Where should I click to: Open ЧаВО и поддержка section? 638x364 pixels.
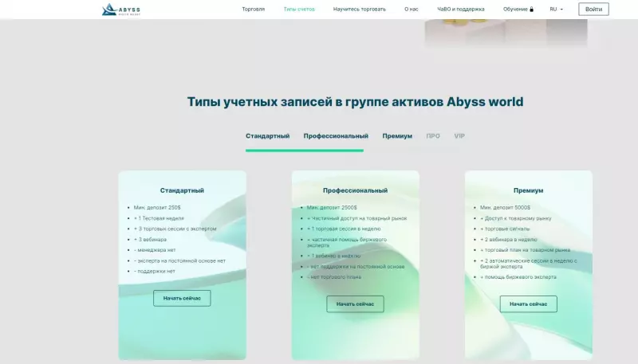click(x=461, y=9)
